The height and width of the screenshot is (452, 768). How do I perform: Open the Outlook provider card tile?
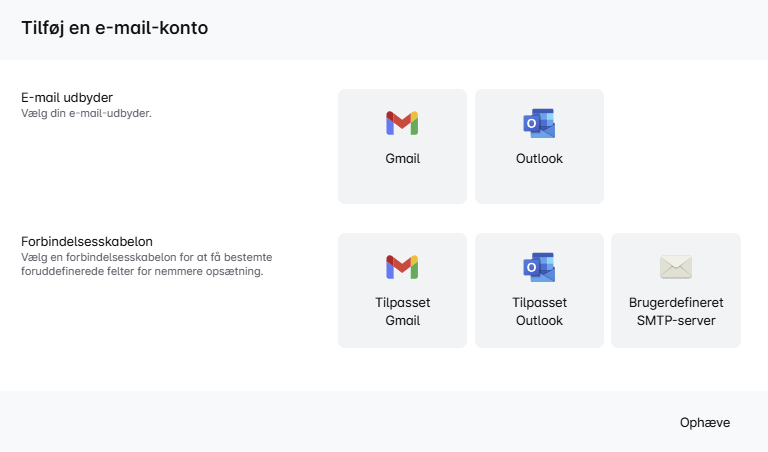(x=539, y=185)
